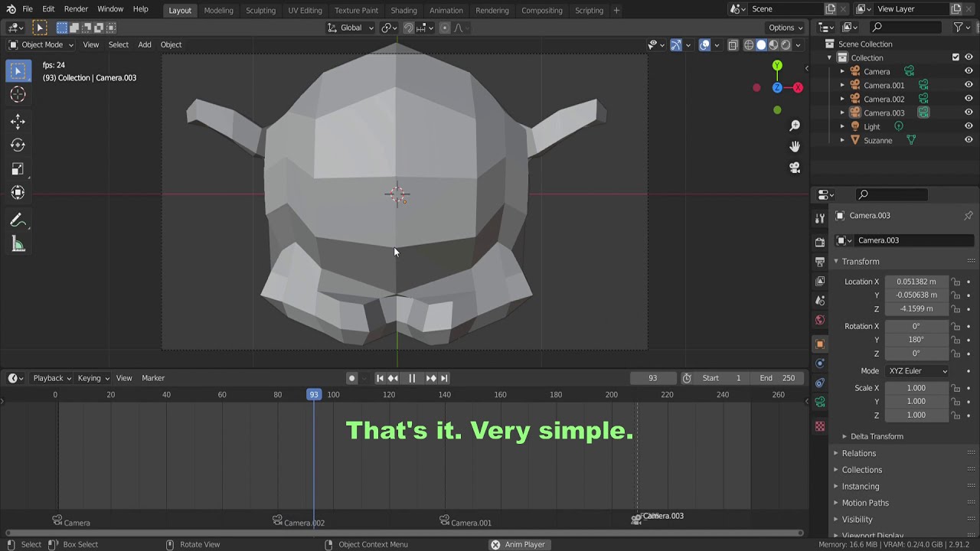The width and height of the screenshot is (980, 551).
Task: Select the Measure tool
Action: click(x=18, y=243)
